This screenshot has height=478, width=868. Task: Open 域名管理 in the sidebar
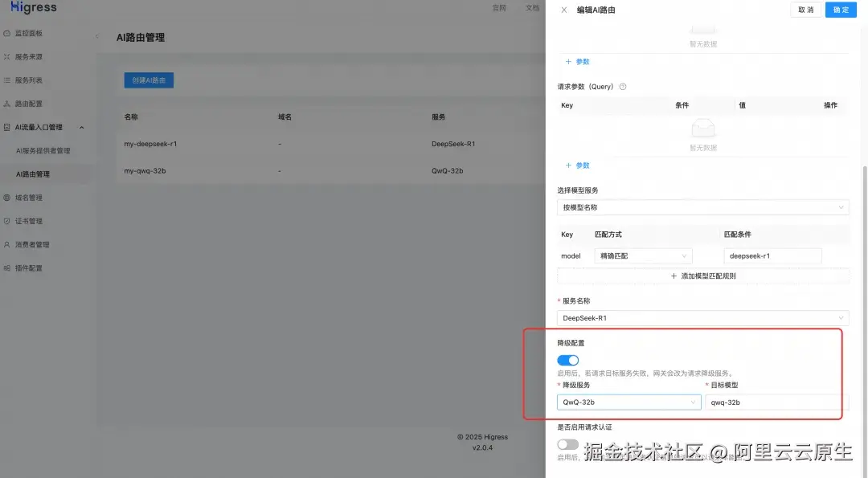[x=29, y=198]
